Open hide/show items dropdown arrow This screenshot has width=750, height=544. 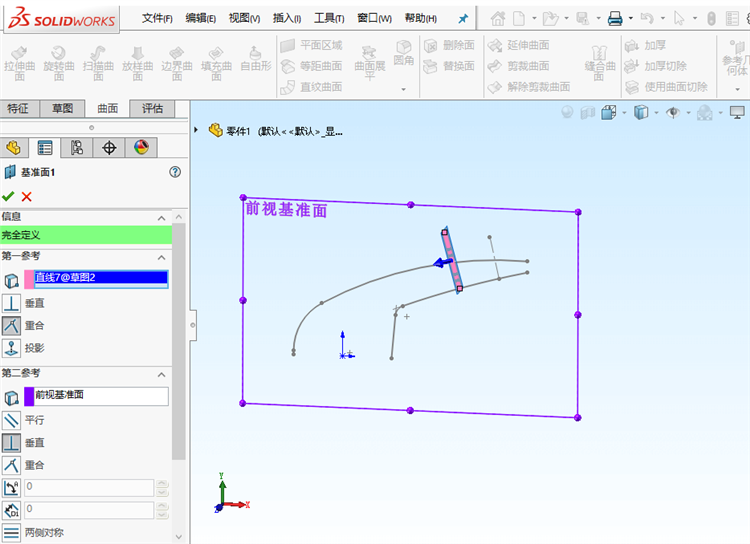688,113
